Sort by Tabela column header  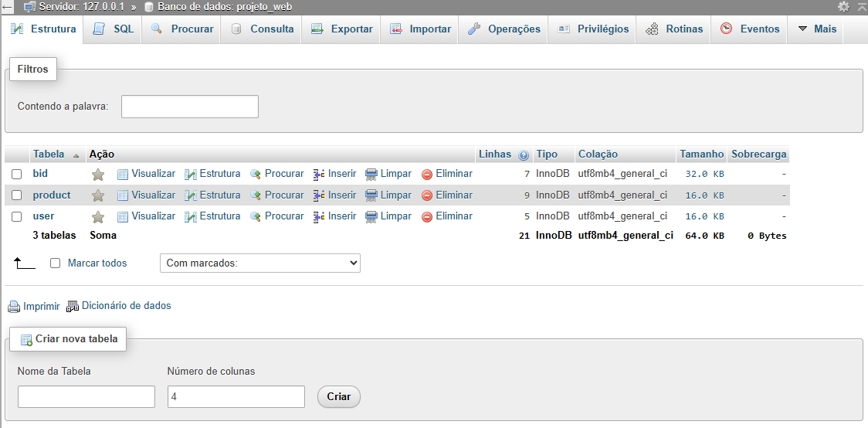49,155
